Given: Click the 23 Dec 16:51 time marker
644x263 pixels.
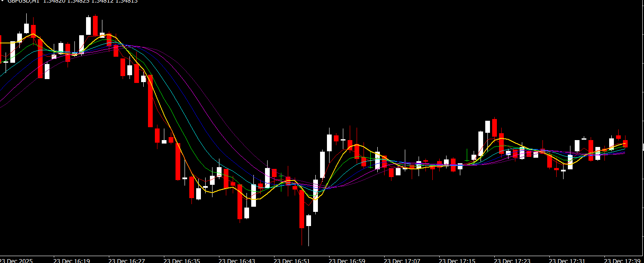Looking at the screenshot, I should coord(292,260).
